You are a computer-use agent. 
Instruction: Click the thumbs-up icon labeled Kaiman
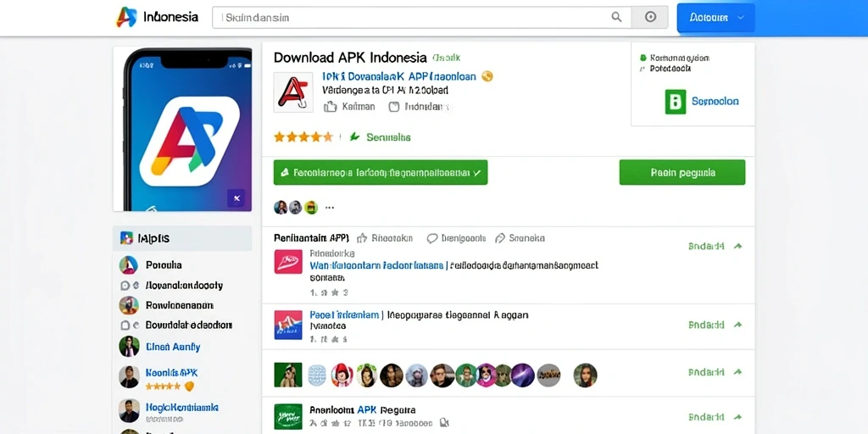point(331,107)
